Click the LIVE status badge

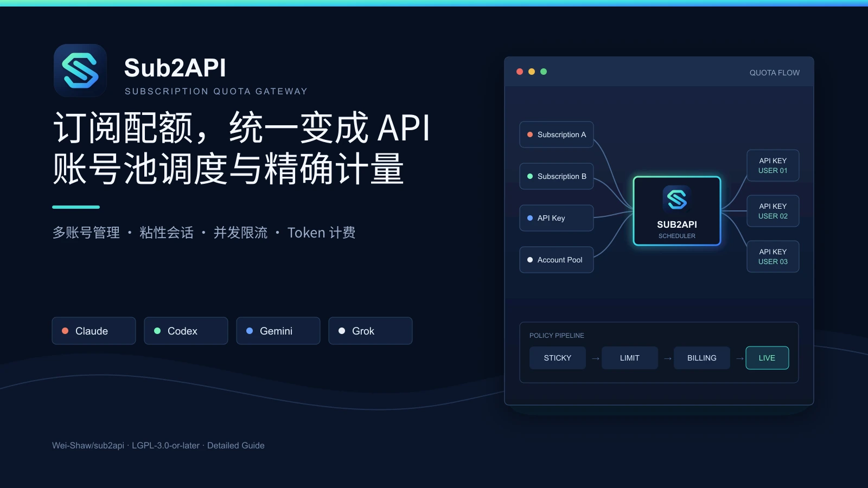click(x=767, y=358)
